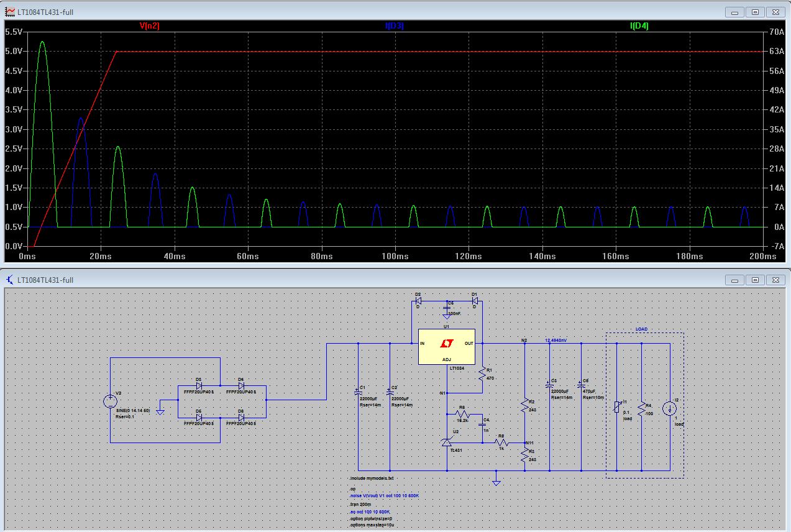791x532 pixels.
Task: Click the V(n2) trace label
Action: 150,25
